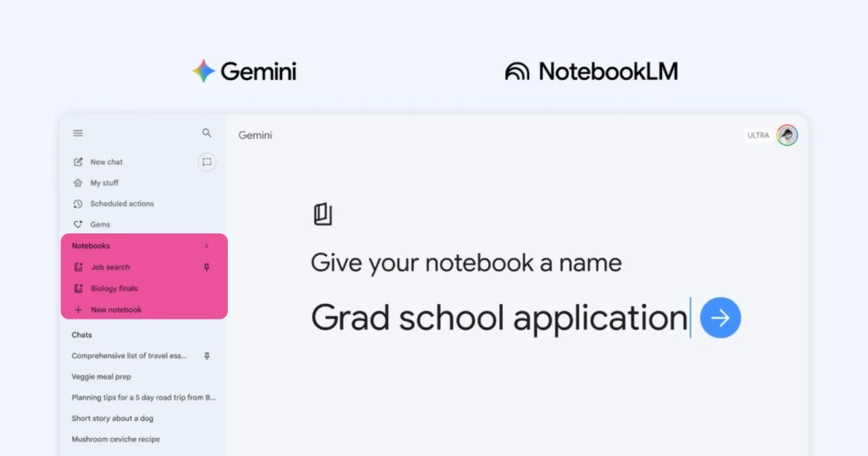Open a temporary chat with the dashed-square icon

point(206,162)
